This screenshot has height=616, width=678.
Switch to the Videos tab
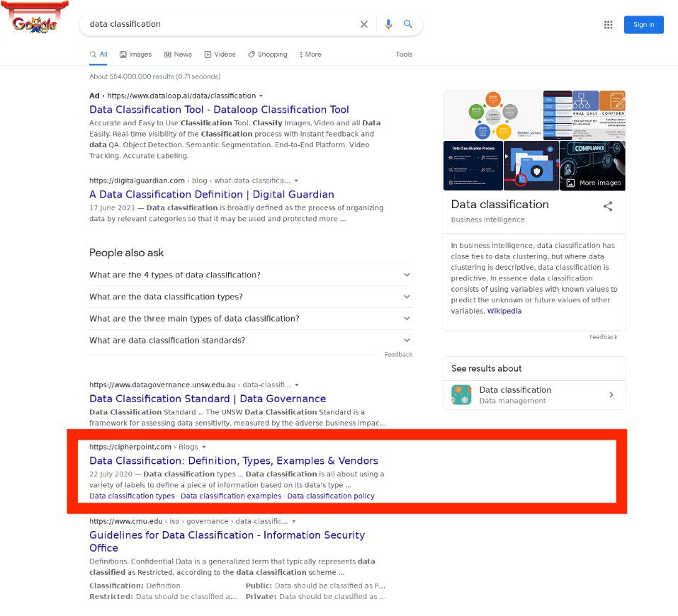coord(220,55)
